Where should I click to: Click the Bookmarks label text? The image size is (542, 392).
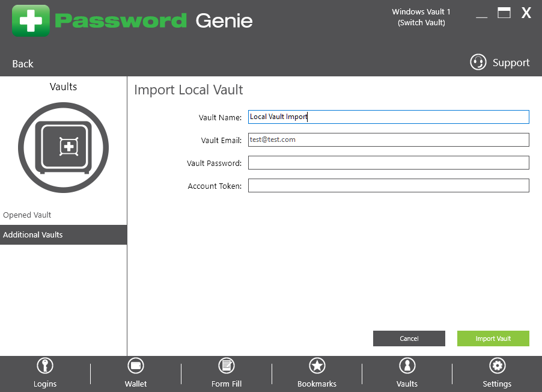pos(317,384)
